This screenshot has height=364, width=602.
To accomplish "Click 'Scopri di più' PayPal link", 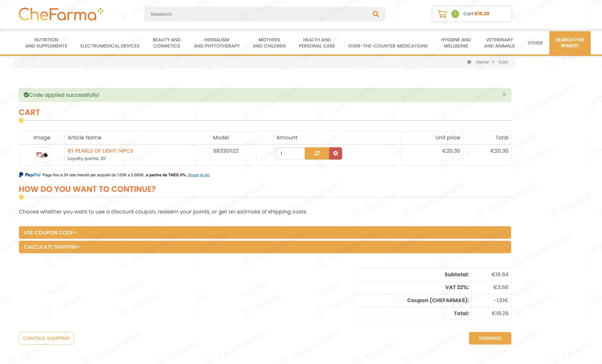I will coord(199,175).
